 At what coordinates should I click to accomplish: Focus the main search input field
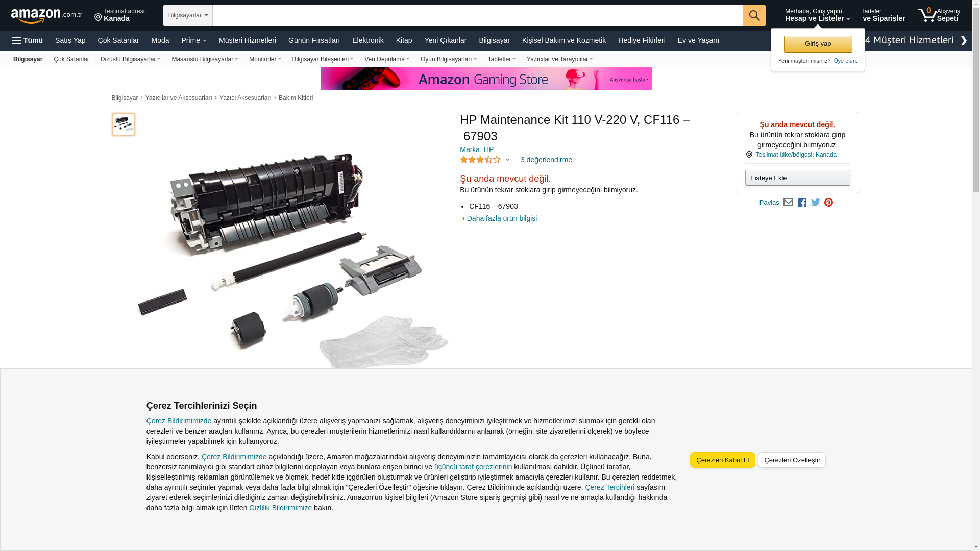[x=478, y=15]
